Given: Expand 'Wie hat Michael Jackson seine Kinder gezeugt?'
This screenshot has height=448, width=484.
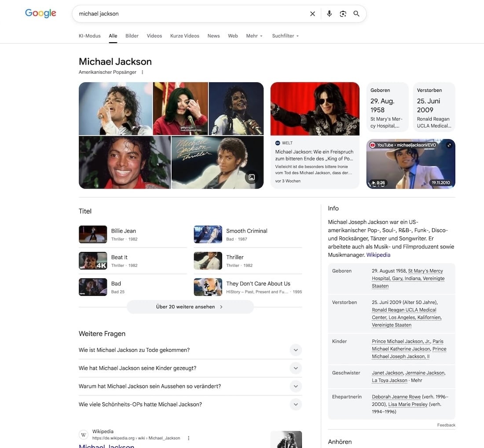Looking at the screenshot, I should click(190, 368).
